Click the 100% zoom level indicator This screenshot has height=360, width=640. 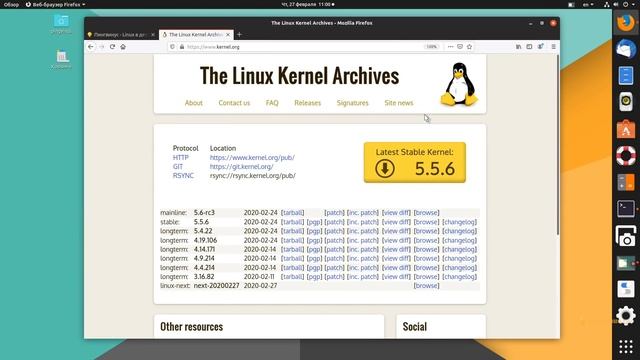click(x=431, y=47)
